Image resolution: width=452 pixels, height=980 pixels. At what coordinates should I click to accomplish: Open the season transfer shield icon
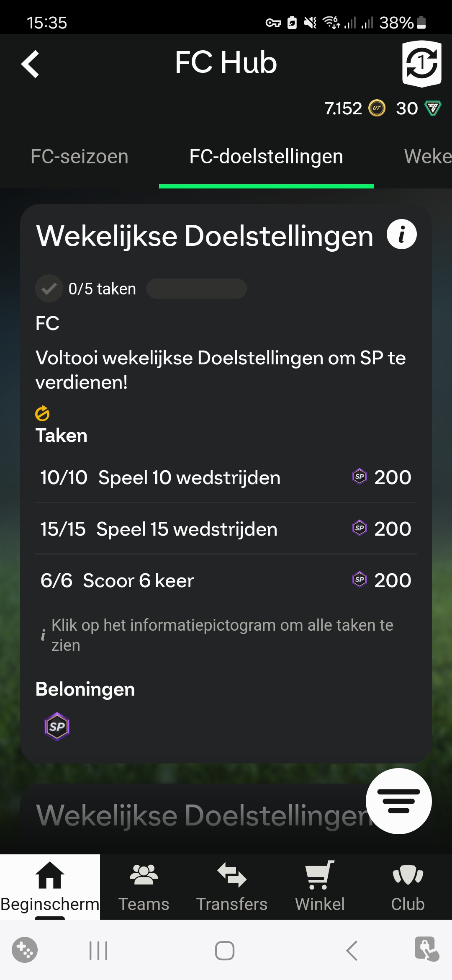(421, 64)
